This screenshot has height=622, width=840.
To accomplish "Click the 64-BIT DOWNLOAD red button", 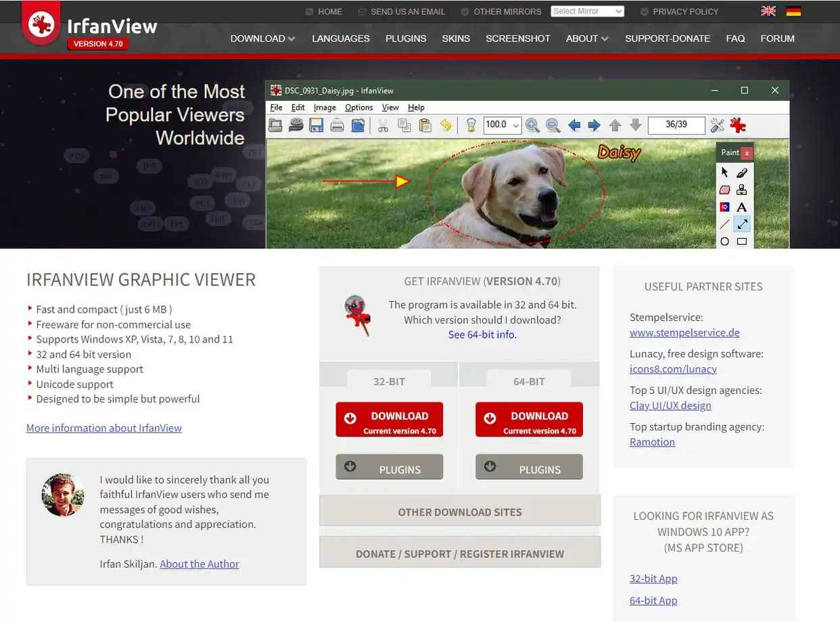I will pos(529,420).
